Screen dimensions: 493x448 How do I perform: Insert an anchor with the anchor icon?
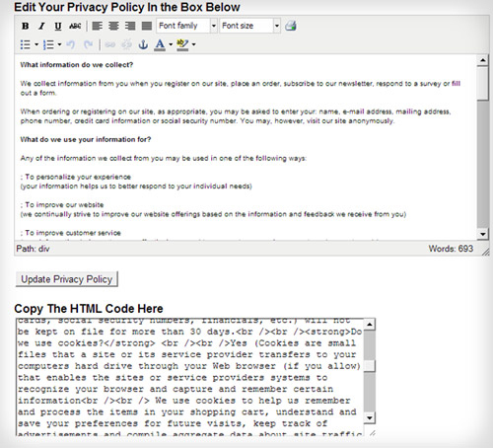[143, 44]
